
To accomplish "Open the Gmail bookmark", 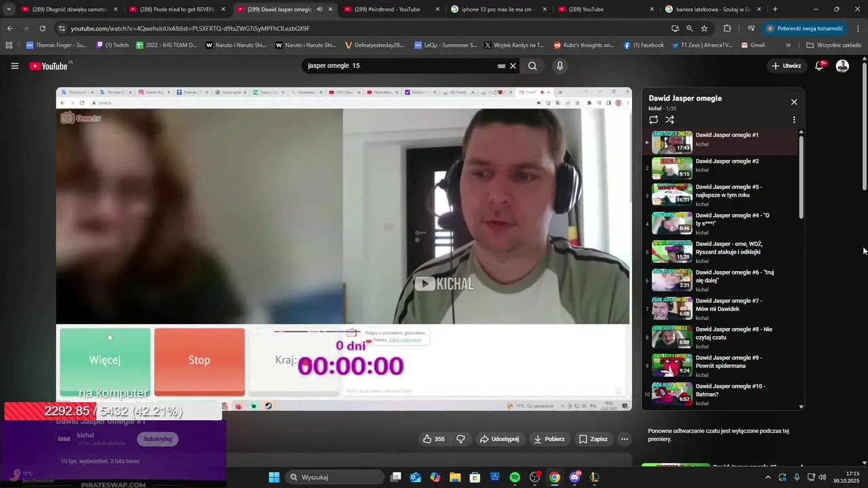I will click(x=753, y=45).
